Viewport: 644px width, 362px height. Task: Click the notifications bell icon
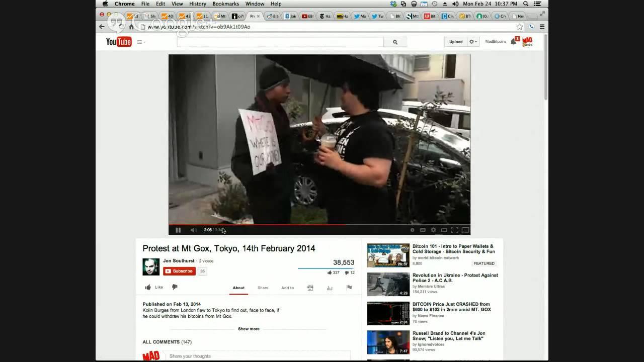tap(513, 42)
